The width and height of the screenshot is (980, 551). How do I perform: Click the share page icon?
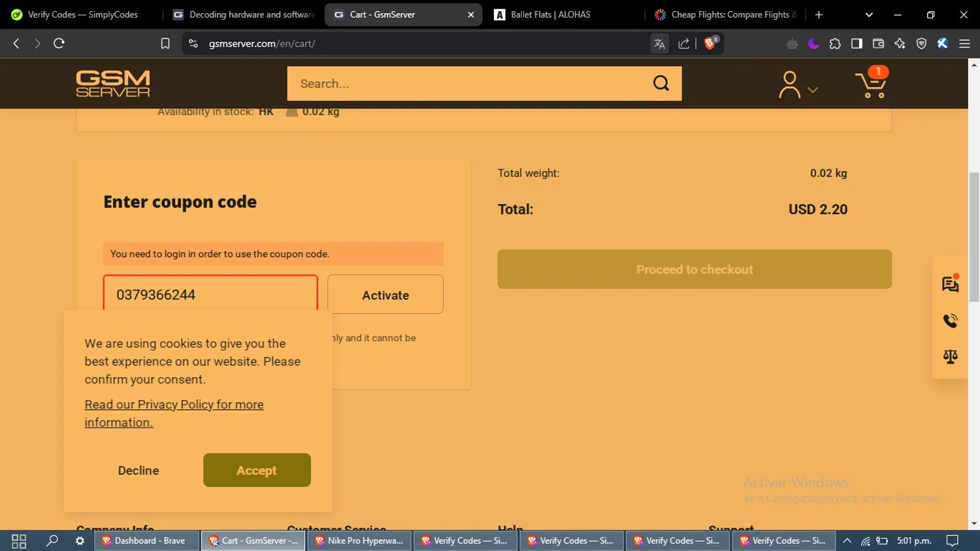(683, 44)
